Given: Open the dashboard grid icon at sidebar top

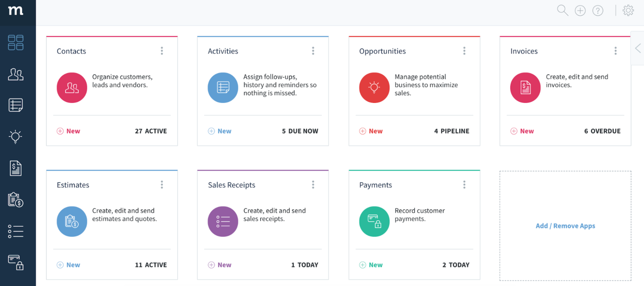Looking at the screenshot, I should coord(15,42).
